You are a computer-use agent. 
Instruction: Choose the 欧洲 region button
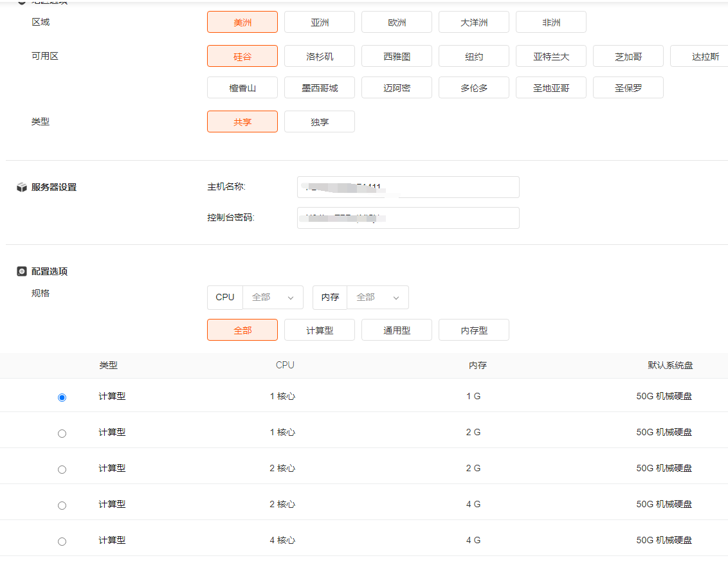[397, 22]
